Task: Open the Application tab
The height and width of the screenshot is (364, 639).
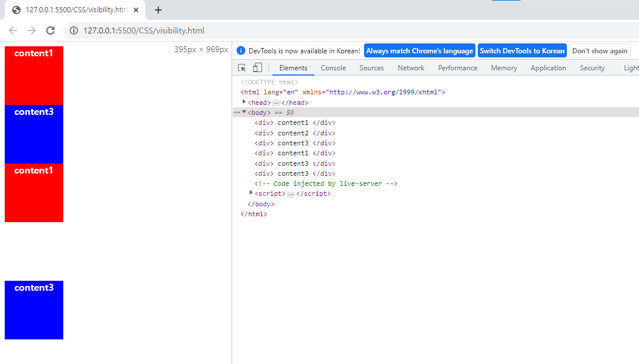Action: 548,68
